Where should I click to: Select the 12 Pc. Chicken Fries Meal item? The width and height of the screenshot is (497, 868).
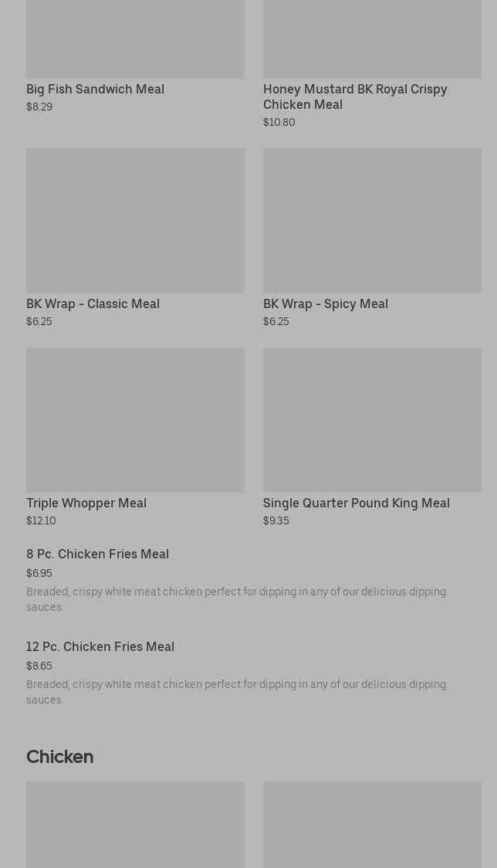coord(100,647)
